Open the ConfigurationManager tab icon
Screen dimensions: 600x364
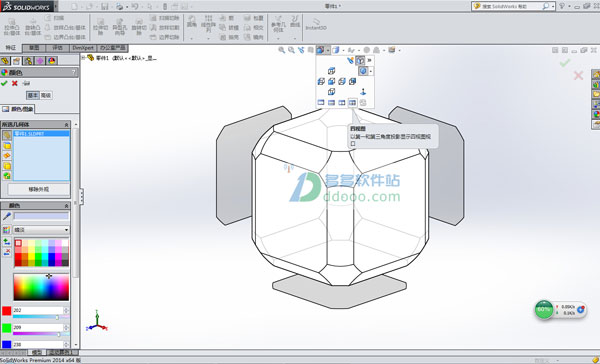point(28,61)
